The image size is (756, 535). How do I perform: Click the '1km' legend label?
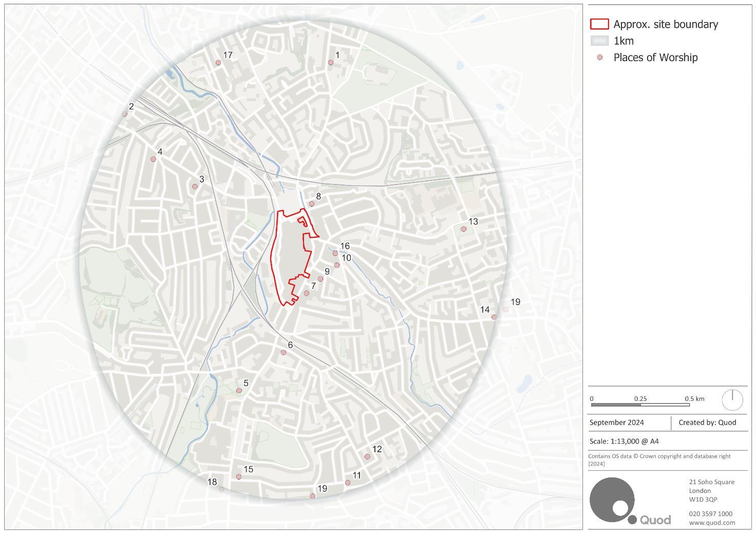click(x=623, y=41)
